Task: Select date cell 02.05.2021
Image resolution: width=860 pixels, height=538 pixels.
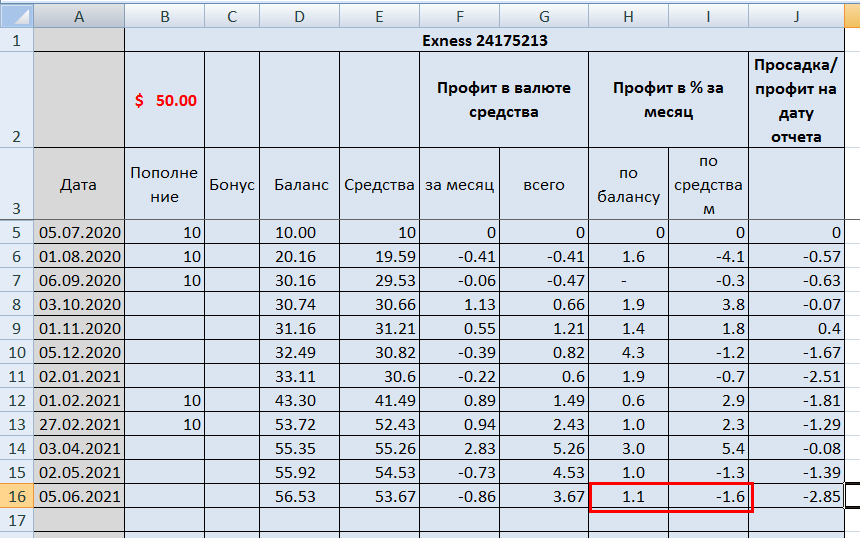Action: (x=79, y=472)
